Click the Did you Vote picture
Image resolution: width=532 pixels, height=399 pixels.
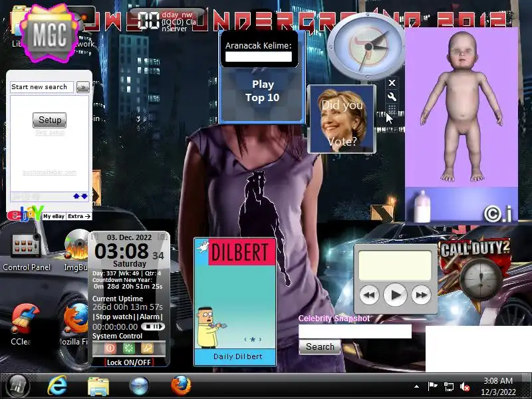click(x=342, y=120)
